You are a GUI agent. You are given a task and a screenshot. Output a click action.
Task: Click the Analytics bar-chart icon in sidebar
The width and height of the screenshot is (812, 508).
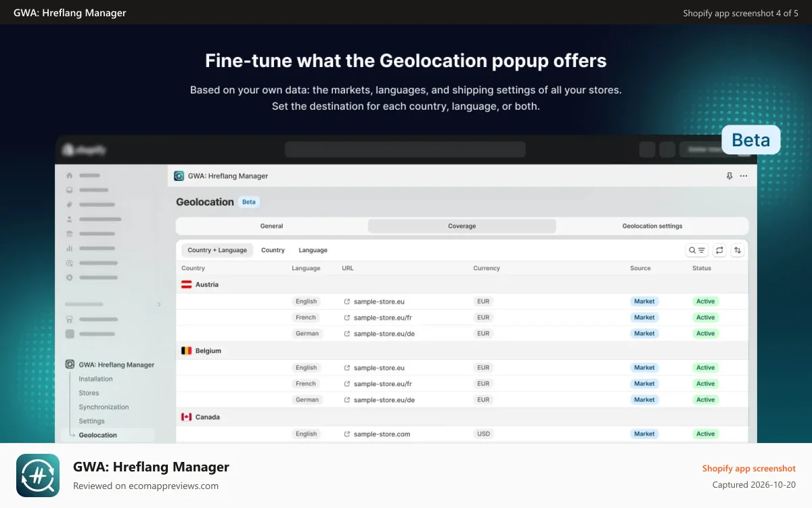(69, 249)
